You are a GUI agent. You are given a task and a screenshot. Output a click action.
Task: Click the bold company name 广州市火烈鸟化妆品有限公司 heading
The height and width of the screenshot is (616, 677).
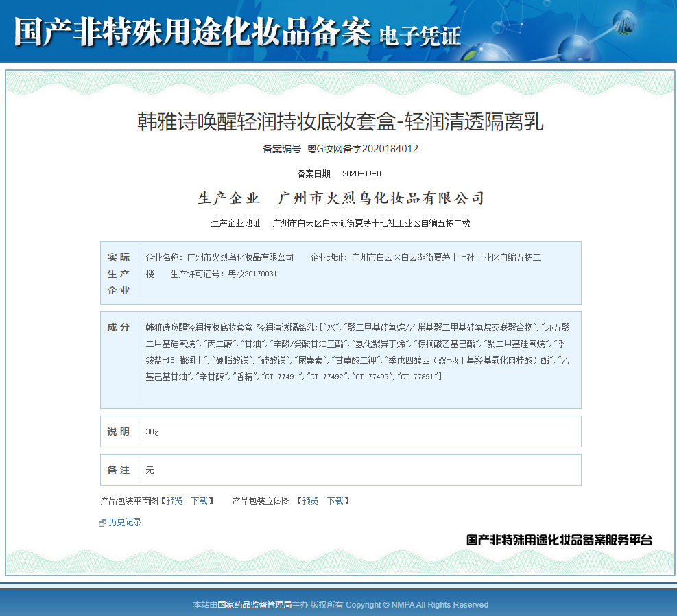[381, 198]
